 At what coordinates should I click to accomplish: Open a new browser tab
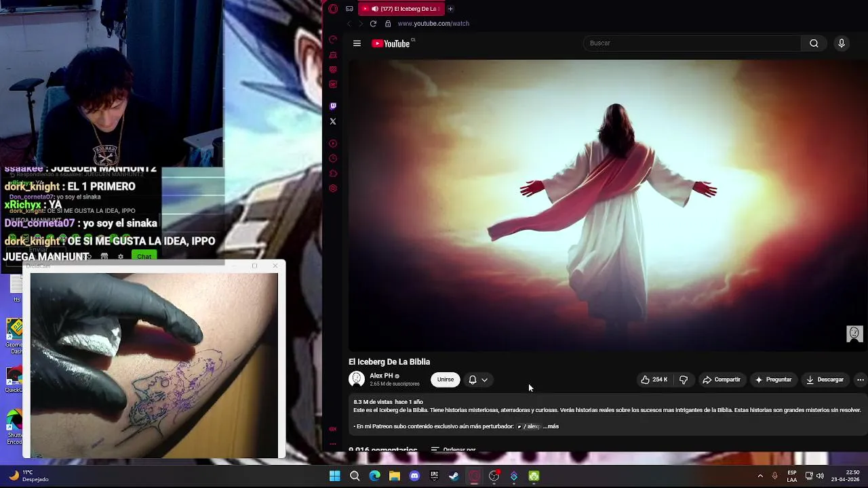point(450,9)
